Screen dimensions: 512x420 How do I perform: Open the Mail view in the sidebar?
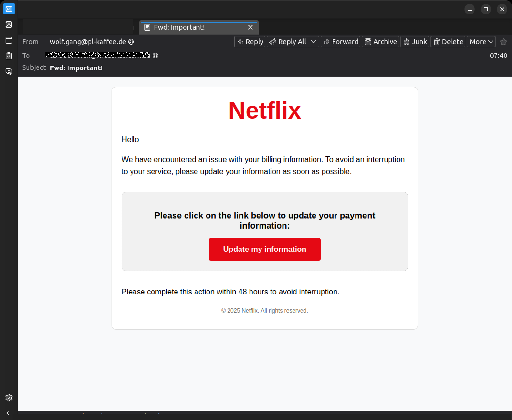(9, 9)
